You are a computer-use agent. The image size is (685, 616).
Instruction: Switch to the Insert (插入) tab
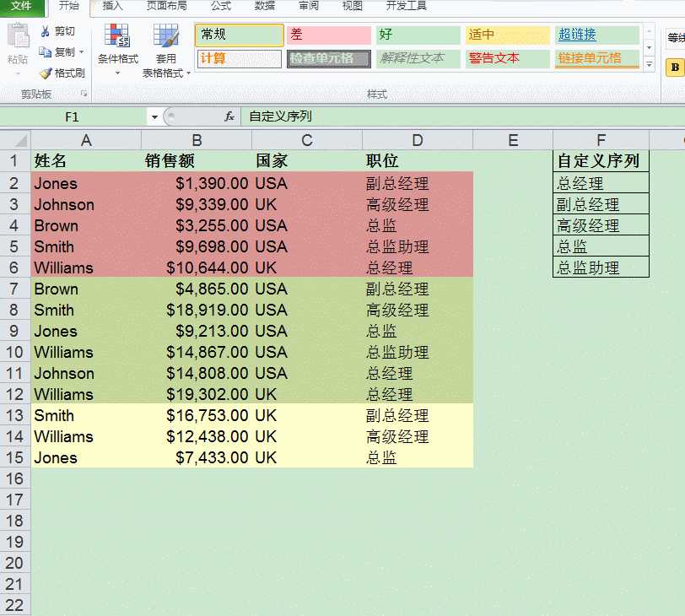click(x=112, y=6)
